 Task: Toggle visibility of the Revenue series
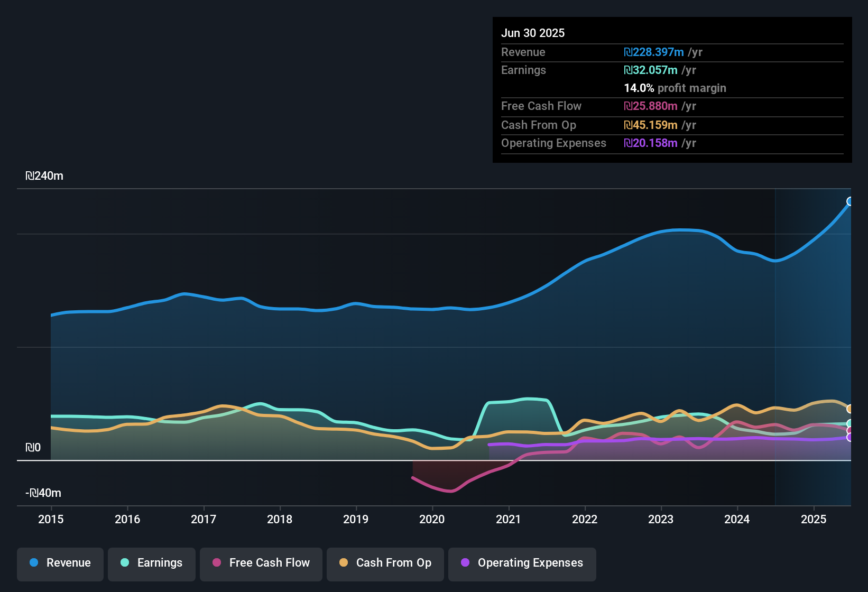[x=60, y=563]
